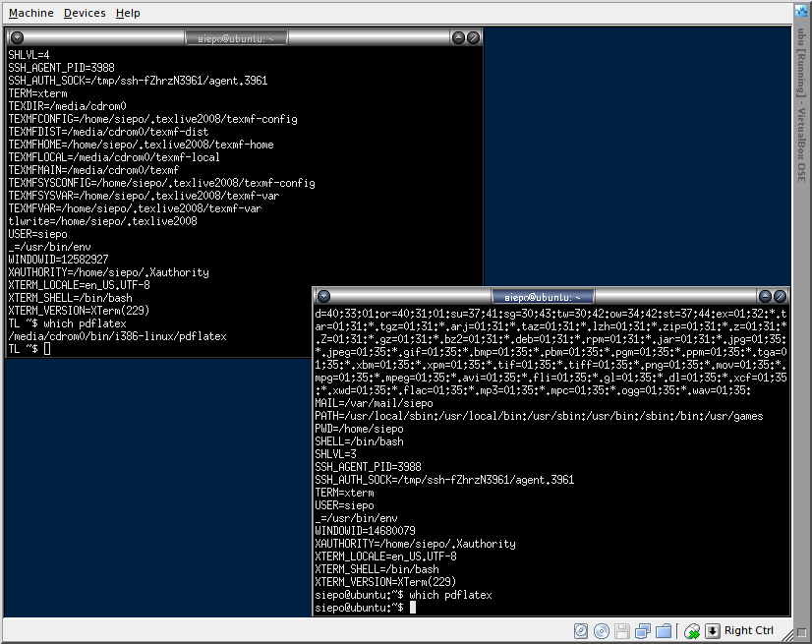Click the slashed-circle button on bottom-right terminal
This screenshot has height=644, width=812.
coord(780,296)
